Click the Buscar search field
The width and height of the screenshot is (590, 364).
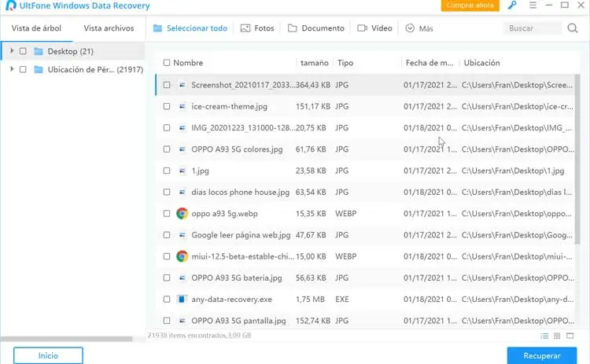tap(532, 28)
